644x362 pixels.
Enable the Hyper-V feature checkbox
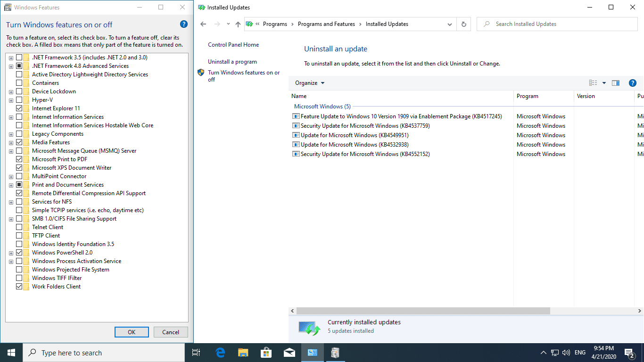19,100
